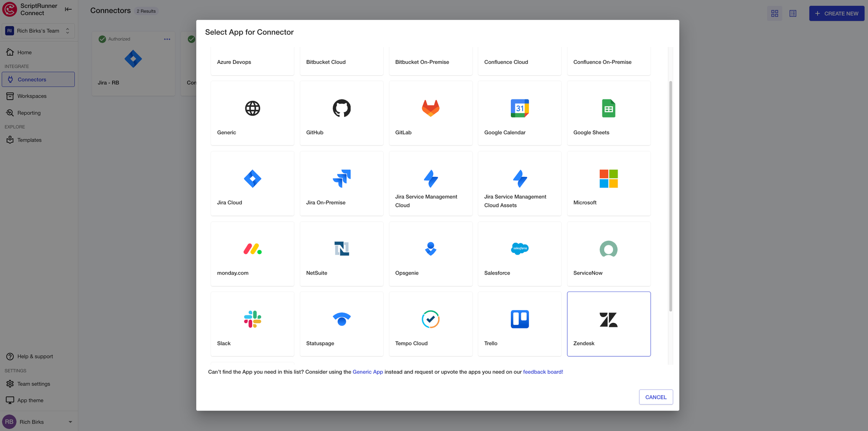Open Team settings
868x431 pixels.
[x=38, y=384]
